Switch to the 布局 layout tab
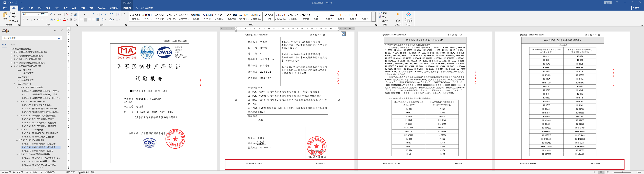This screenshot has width=644, height=174. point(48,8)
